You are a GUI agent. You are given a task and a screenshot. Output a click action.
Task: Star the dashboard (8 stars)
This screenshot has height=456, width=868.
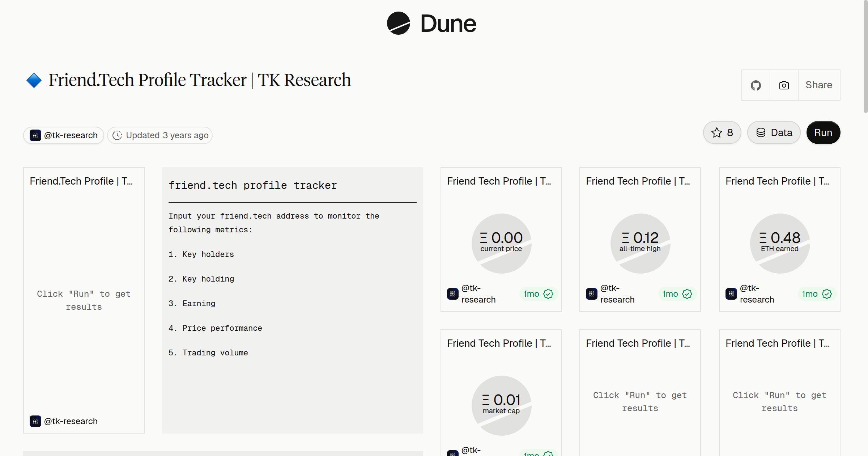click(722, 132)
